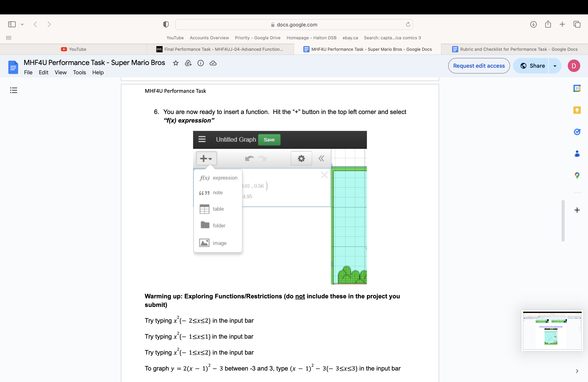Open the Homepage - Halton DSB bookmark

(x=311, y=38)
